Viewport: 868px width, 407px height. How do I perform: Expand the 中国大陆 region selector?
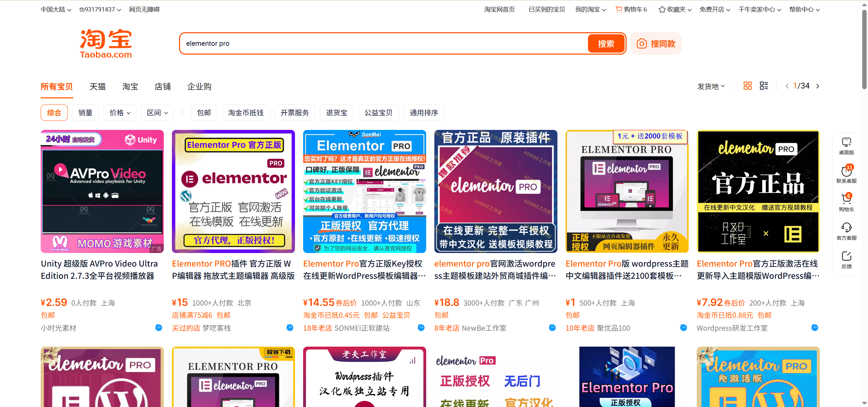pos(55,9)
